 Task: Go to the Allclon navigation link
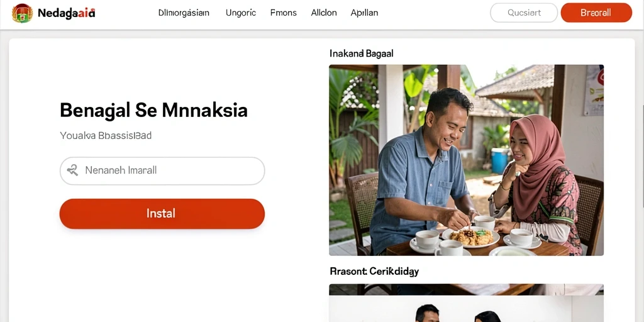click(x=324, y=13)
